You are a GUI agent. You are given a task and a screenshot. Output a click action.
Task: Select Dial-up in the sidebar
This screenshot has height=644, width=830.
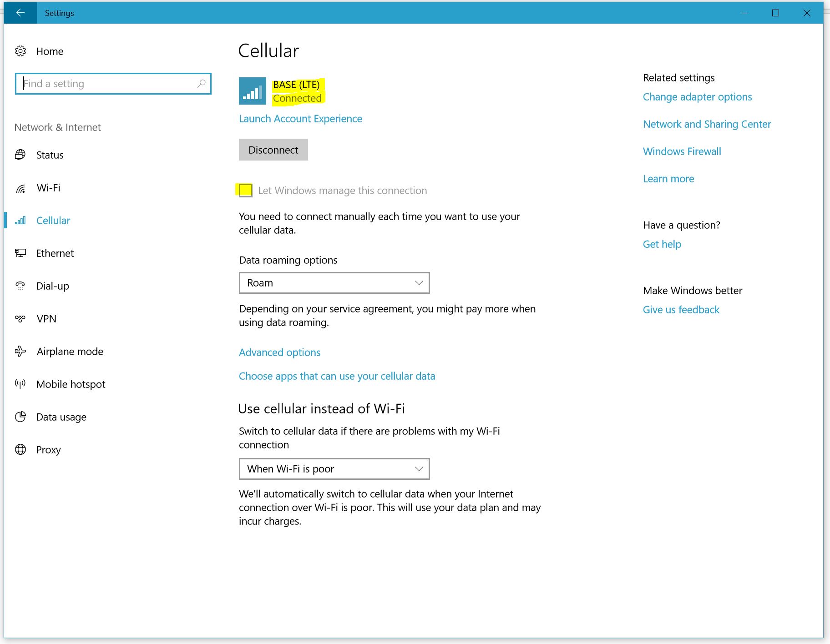point(52,286)
